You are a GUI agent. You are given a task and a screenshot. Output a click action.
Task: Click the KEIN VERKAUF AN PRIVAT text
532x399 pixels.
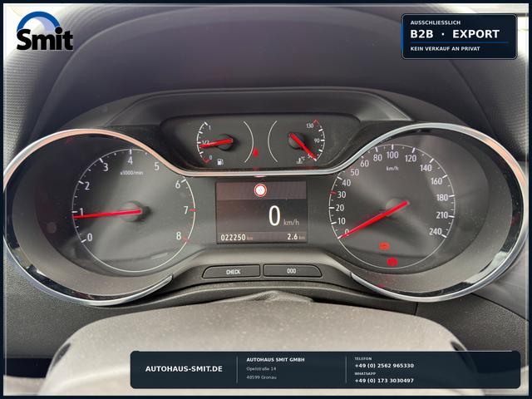[x=446, y=48]
